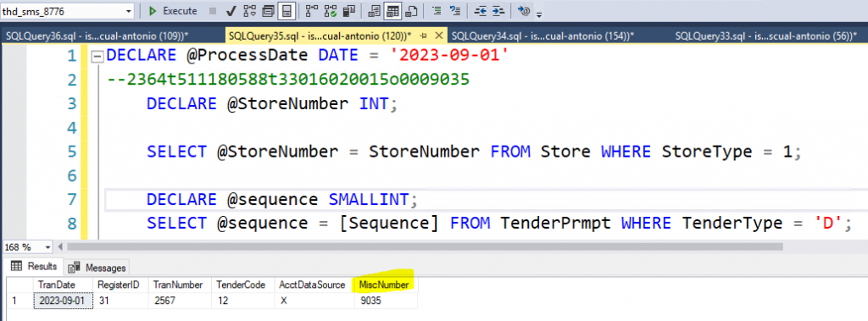This screenshot has width=868, height=321.
Task: Toggle Include Actual Execution Plan
Action: (312, 11)
